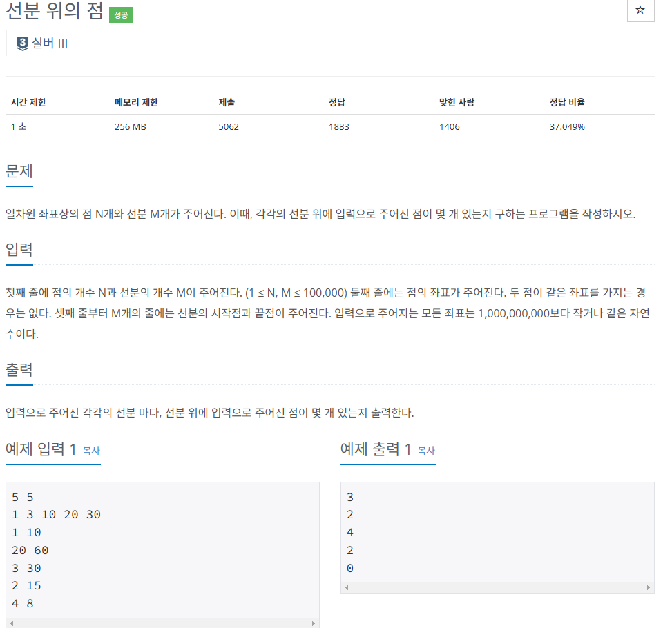The width and height of the screenshot is (672, 628).
Task: Click the 입력 section heading
Action: tap(19, 249)
